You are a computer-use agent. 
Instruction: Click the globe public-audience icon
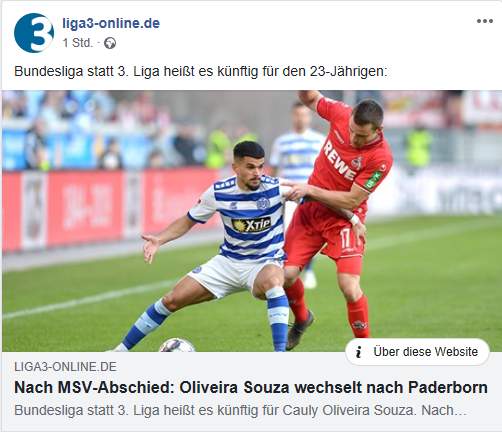click(110, 43)
